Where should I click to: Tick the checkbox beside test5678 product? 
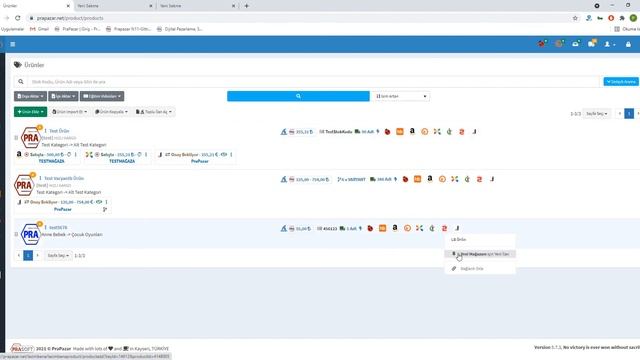(16, 234)
